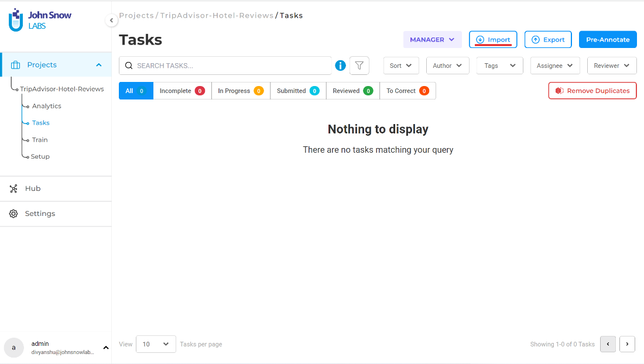Click the Import button

(493, 39)
